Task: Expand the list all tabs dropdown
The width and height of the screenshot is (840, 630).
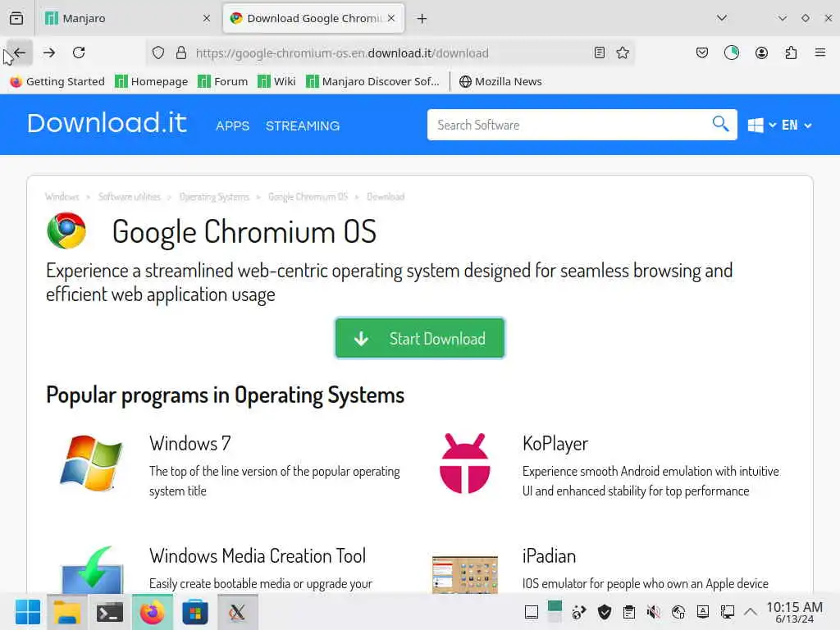Action: pos(722,18)
